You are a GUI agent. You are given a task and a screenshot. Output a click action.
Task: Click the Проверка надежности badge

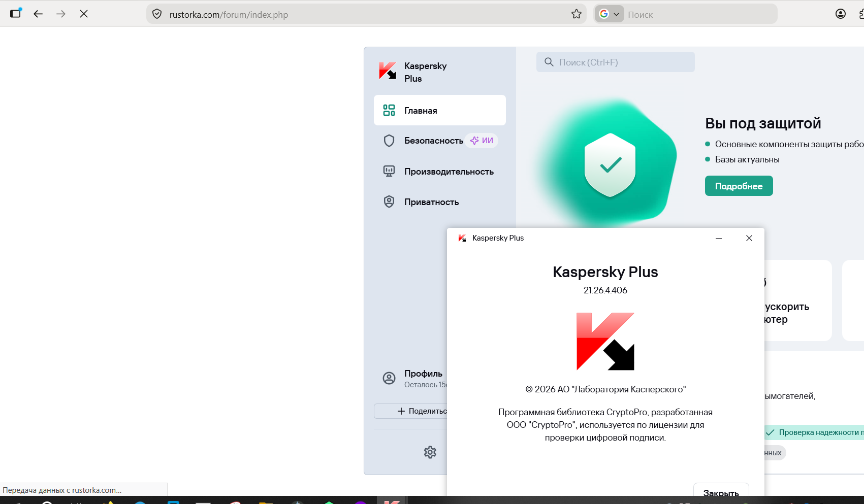click(815, 432)
